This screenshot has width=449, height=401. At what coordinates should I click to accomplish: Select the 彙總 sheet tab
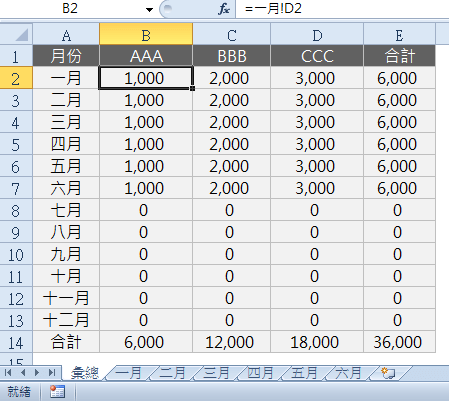(x=85, y=373)
